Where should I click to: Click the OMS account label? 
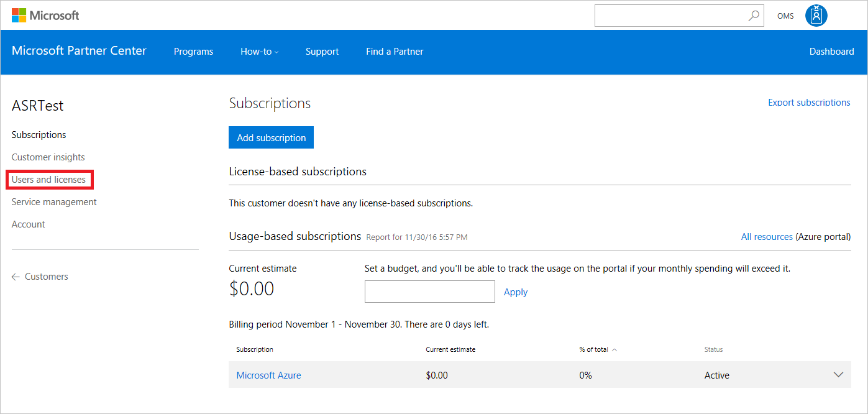[785, 16]
